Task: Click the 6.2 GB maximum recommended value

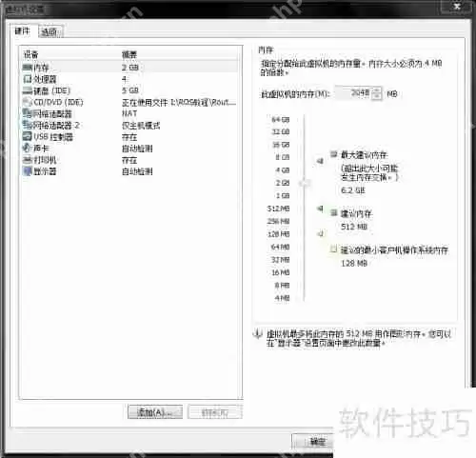Action: (353, 190)
